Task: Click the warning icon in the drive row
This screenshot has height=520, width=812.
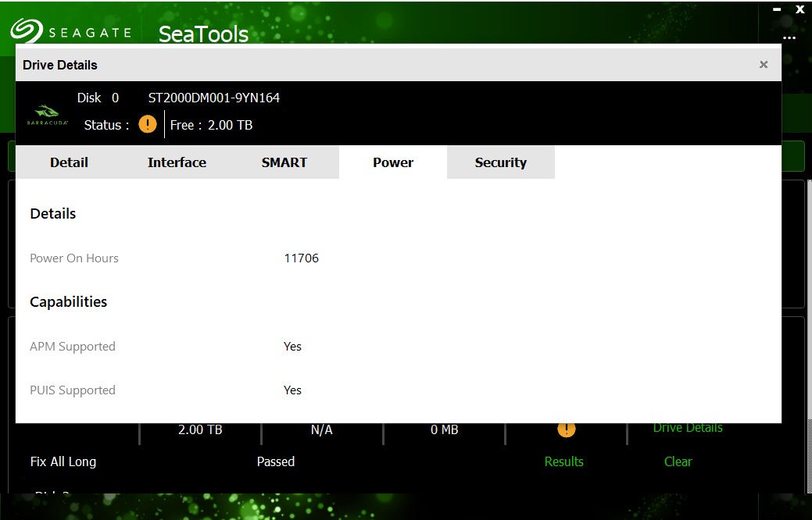Action: click(x=566, y=429)
